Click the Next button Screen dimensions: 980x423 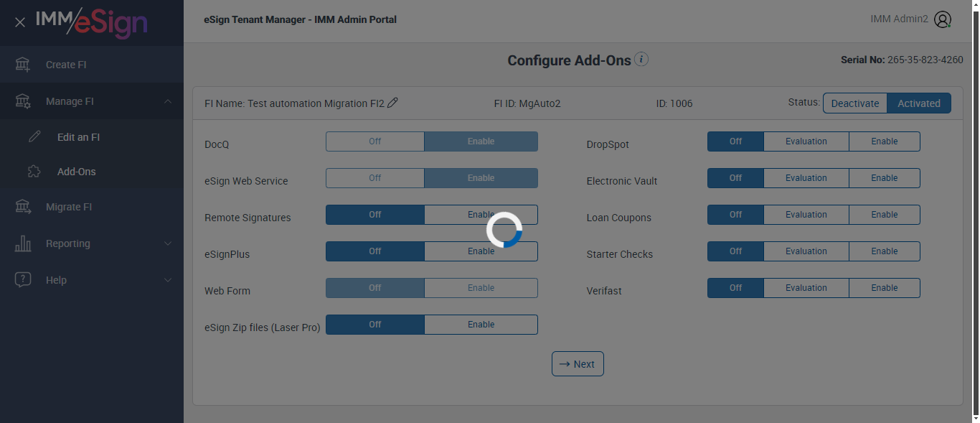coord(578,364)
